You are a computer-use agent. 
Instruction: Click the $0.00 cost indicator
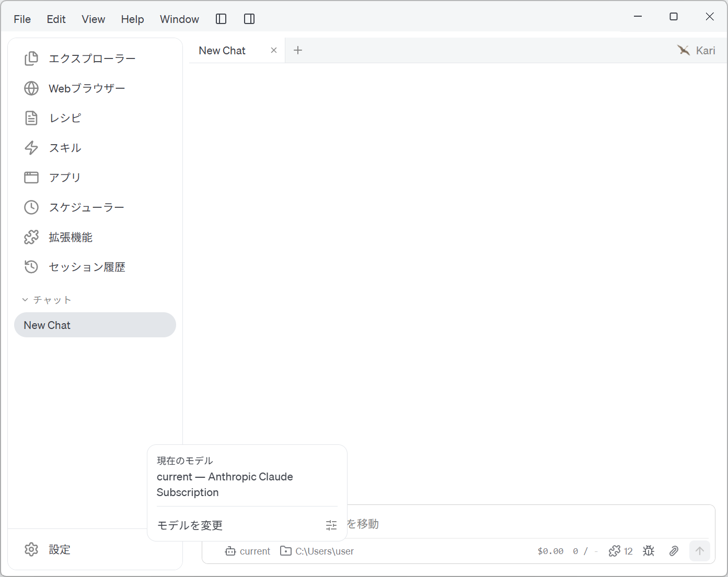(551, 551)
